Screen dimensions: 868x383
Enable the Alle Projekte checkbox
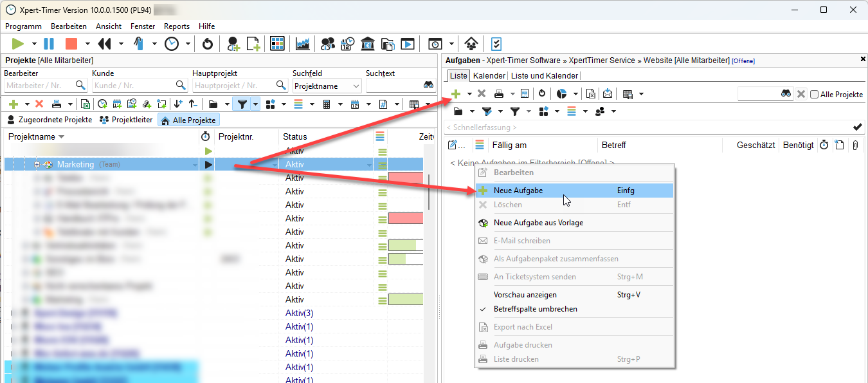(x=815, y=95)
